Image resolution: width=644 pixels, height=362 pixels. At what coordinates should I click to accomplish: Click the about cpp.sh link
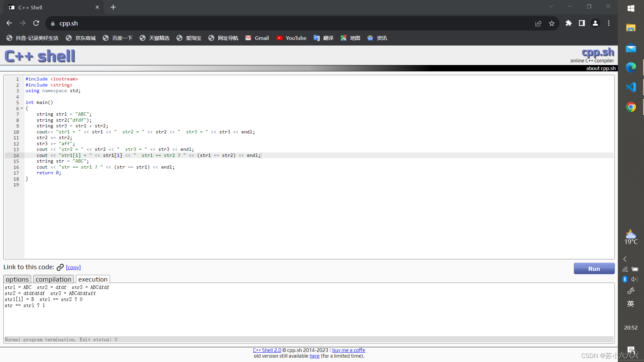click(x=600, y=68)
